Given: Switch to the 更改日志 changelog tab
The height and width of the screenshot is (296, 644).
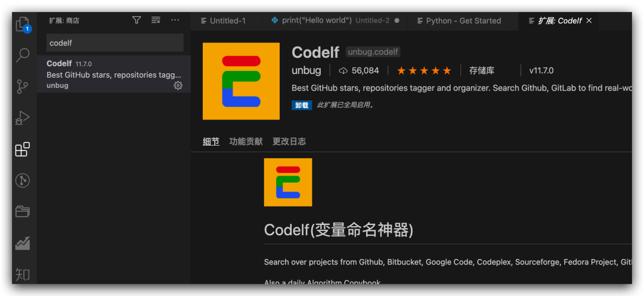Looking at the screenshot, I should (289, 142).
